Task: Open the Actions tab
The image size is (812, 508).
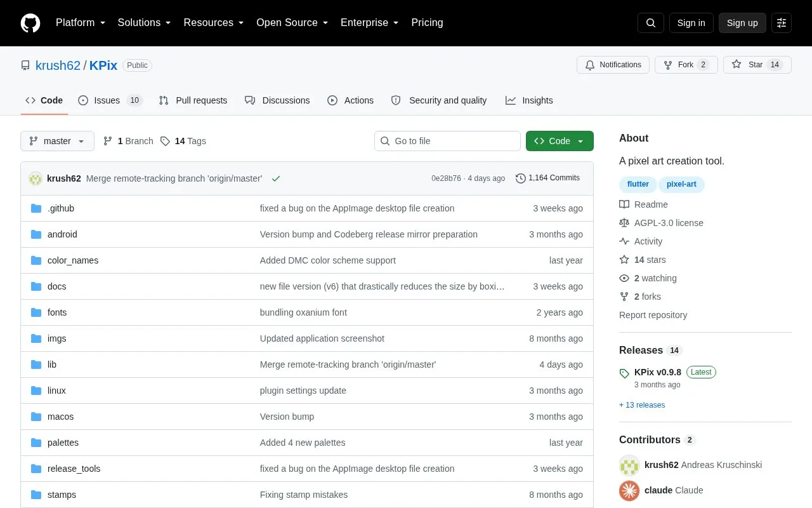Action: tap(350, 100)
